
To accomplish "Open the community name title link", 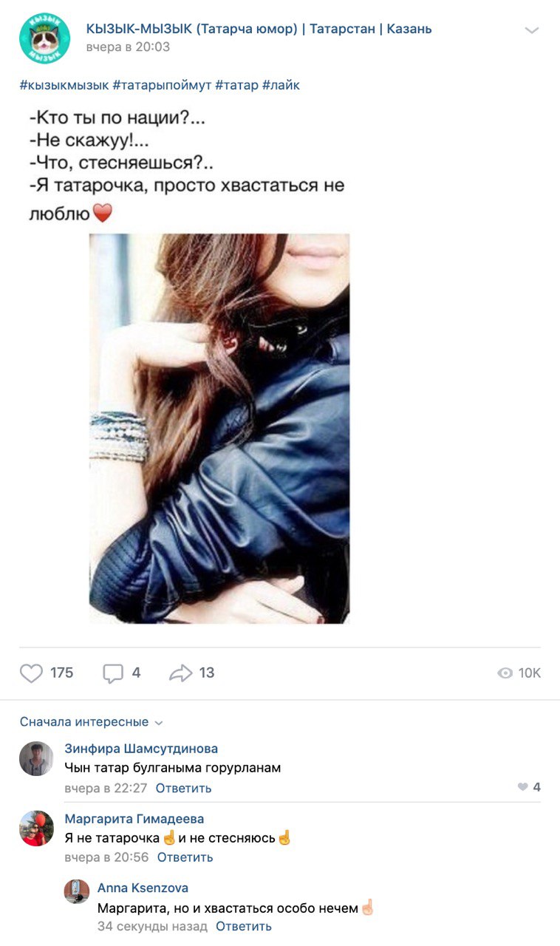I will pyautogui.click(x=259, y=29).
